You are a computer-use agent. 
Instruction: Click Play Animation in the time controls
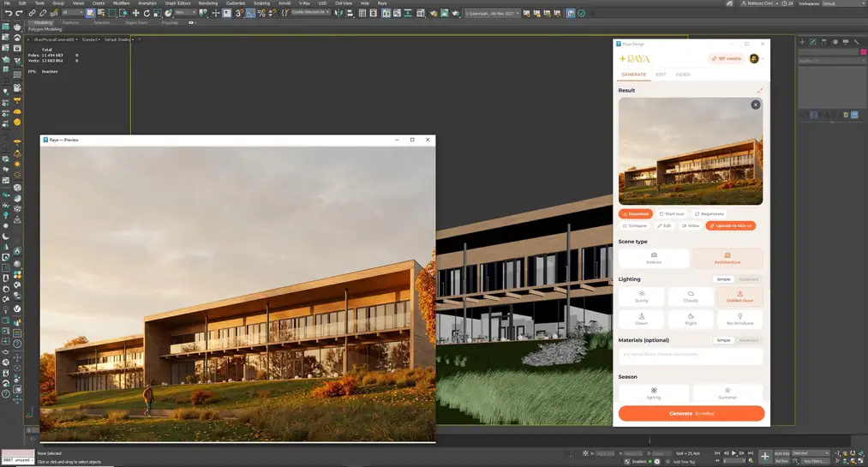(x=733, y=453)
